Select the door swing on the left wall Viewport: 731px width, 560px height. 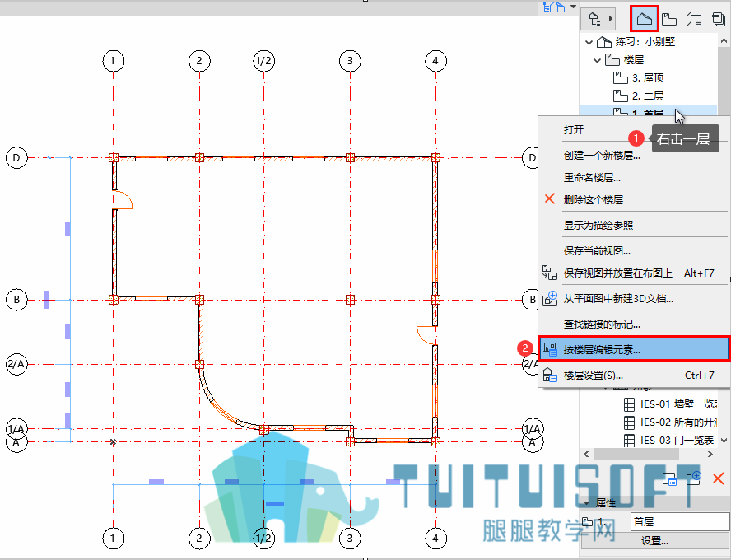(x=123, y=199)
